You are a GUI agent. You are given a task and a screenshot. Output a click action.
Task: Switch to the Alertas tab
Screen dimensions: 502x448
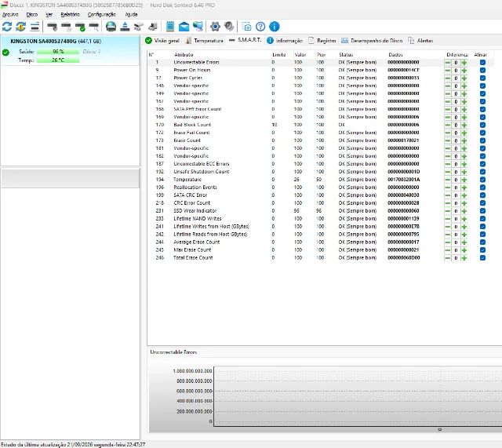tap(420, 41)
